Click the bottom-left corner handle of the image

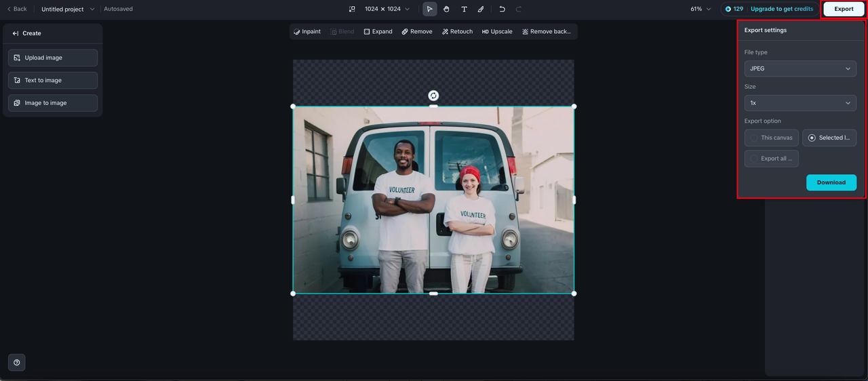(293, 294)
